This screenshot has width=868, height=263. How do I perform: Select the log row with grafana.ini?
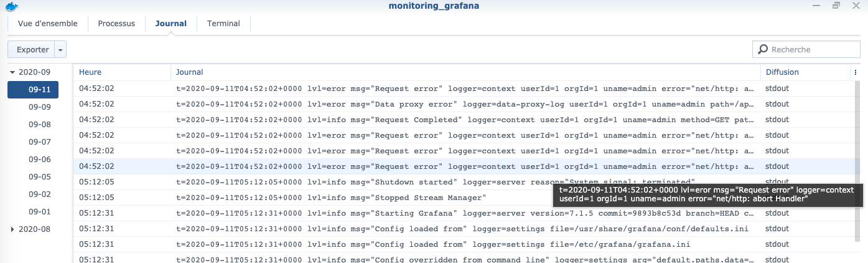click(464, 244)
